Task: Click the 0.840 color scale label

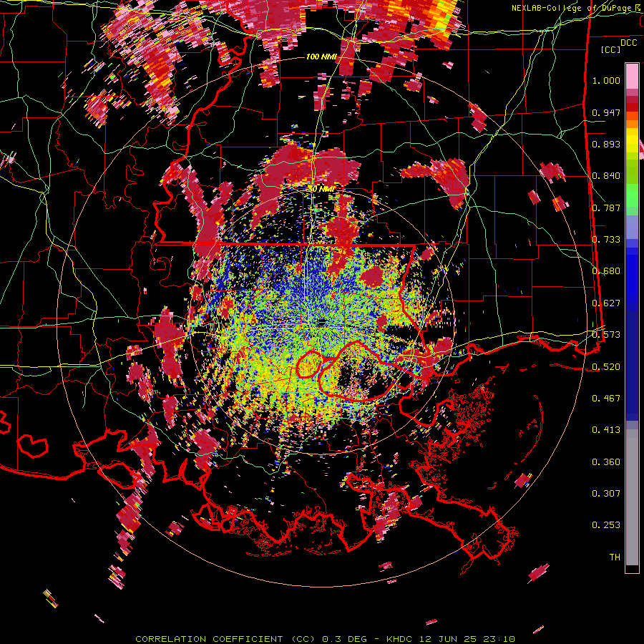Action: 606,176
